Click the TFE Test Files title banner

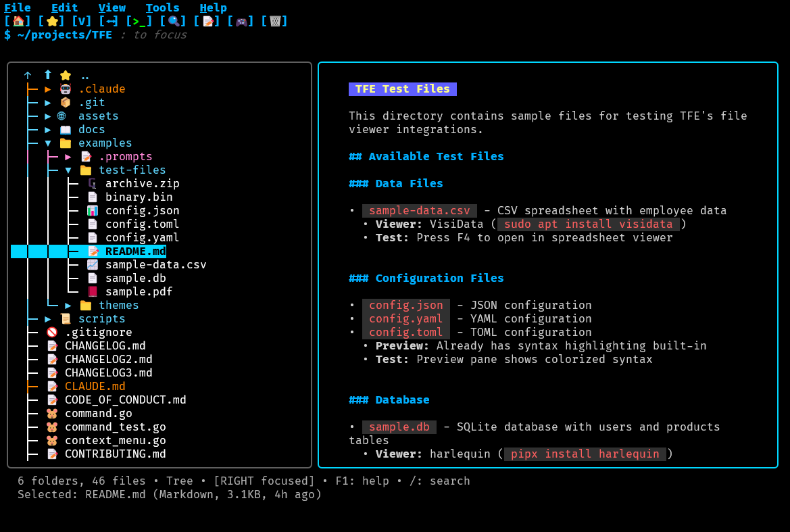click(x=402, y=89)
